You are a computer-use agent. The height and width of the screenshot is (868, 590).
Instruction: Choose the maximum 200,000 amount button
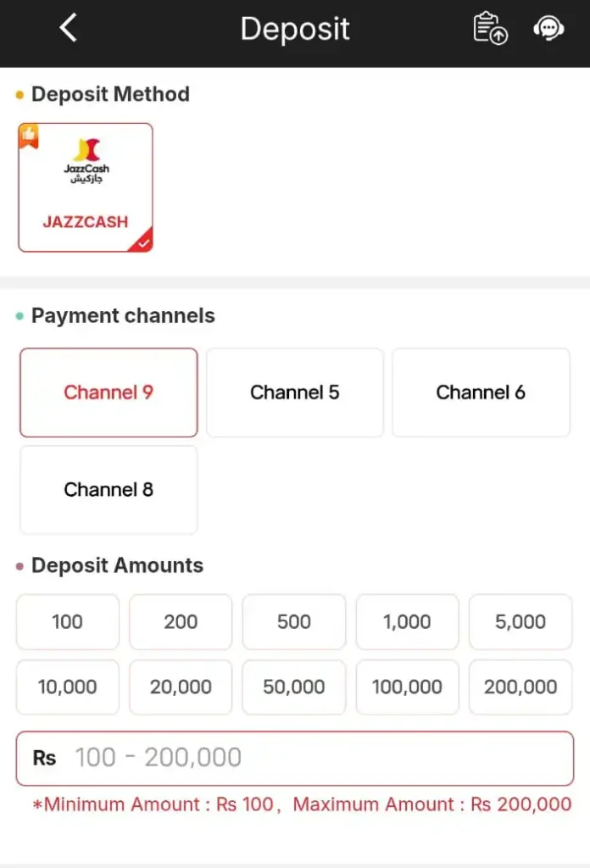click(520, 687)
